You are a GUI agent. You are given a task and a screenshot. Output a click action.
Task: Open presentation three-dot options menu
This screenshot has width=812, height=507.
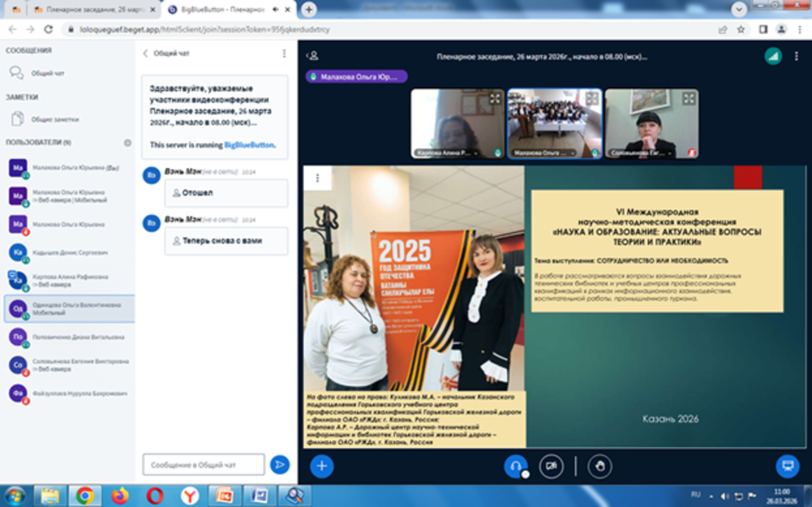coord(318,178)
